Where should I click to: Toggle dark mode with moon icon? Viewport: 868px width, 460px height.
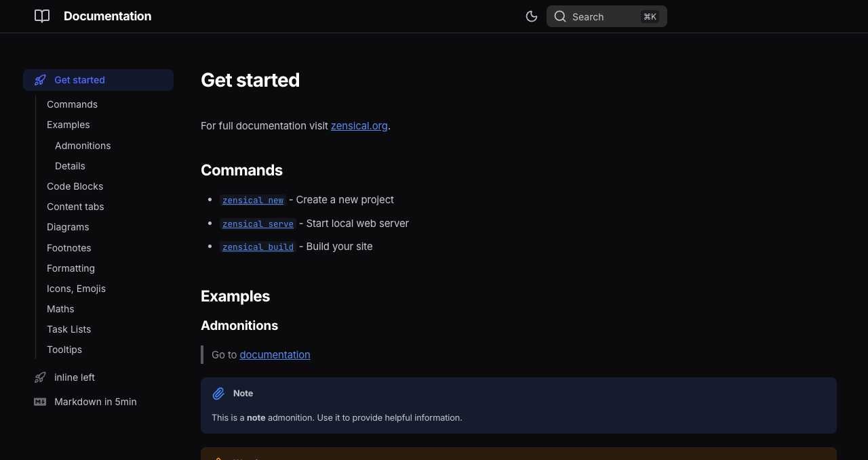pyautogui.click(x=532, y=16)
